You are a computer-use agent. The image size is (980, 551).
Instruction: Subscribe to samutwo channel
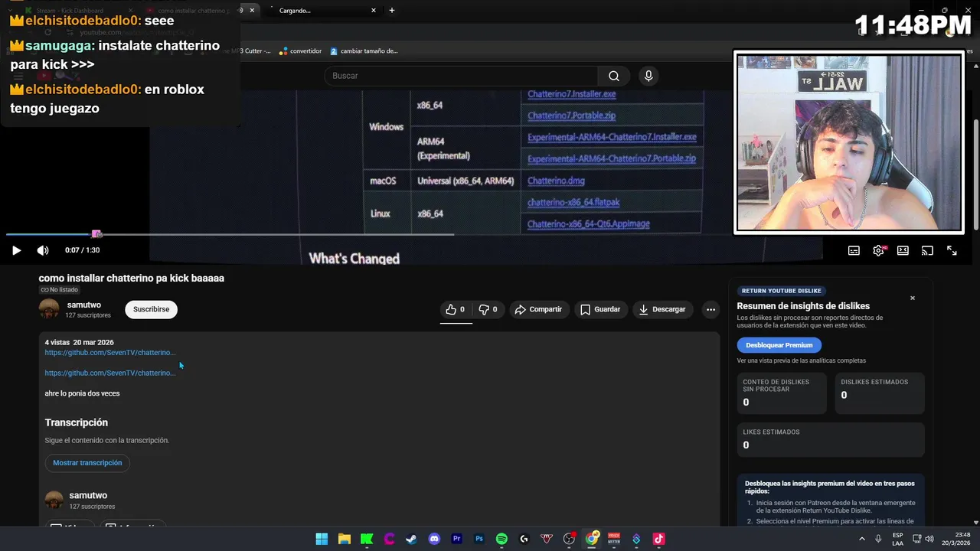(152, 309)
